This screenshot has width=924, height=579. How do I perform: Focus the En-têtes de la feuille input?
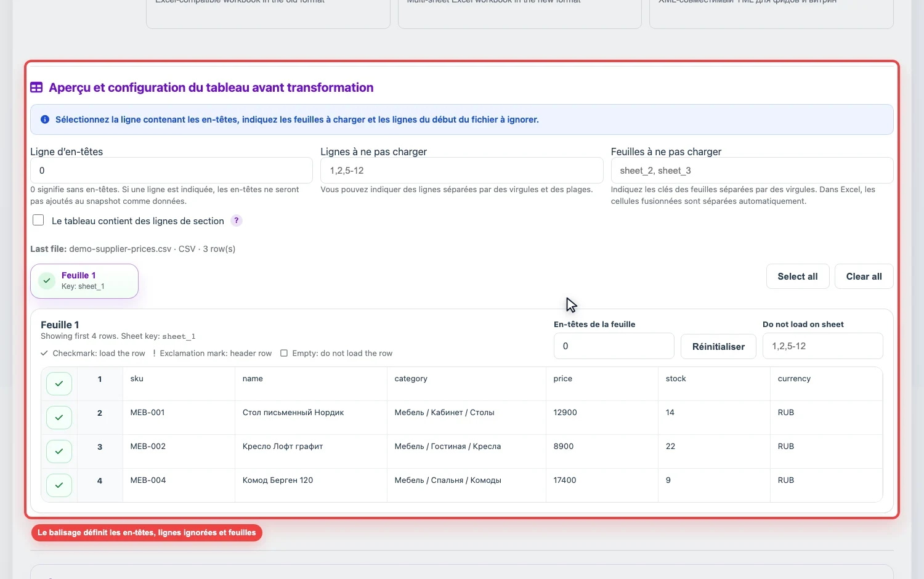coord(614,346)
